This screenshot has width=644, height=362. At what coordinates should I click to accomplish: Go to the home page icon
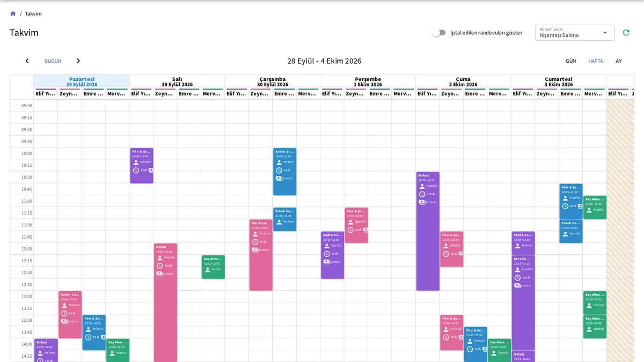pyautogui.click(x=13, y=13)
